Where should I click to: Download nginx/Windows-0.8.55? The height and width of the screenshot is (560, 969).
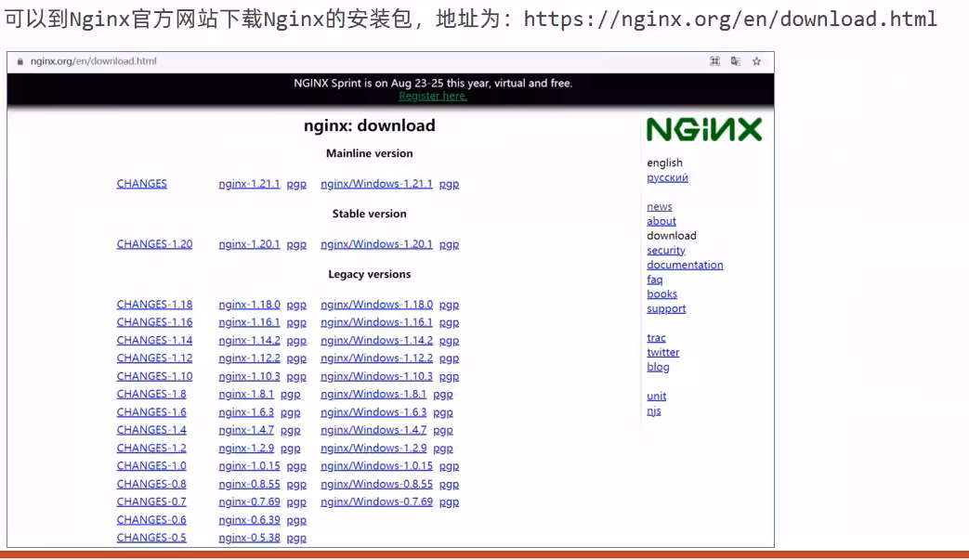click(x=376, y=484)
